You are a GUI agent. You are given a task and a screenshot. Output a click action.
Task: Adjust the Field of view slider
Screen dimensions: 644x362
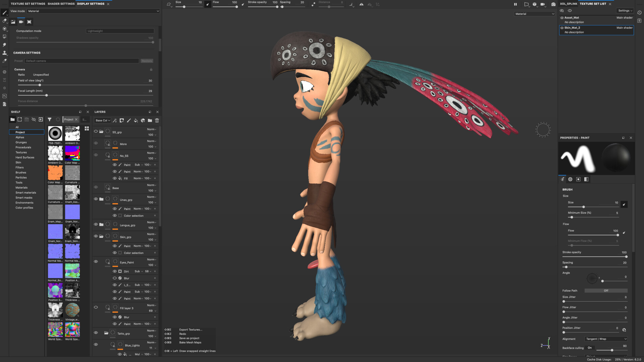pyautogui.click(x=40, y=85)
